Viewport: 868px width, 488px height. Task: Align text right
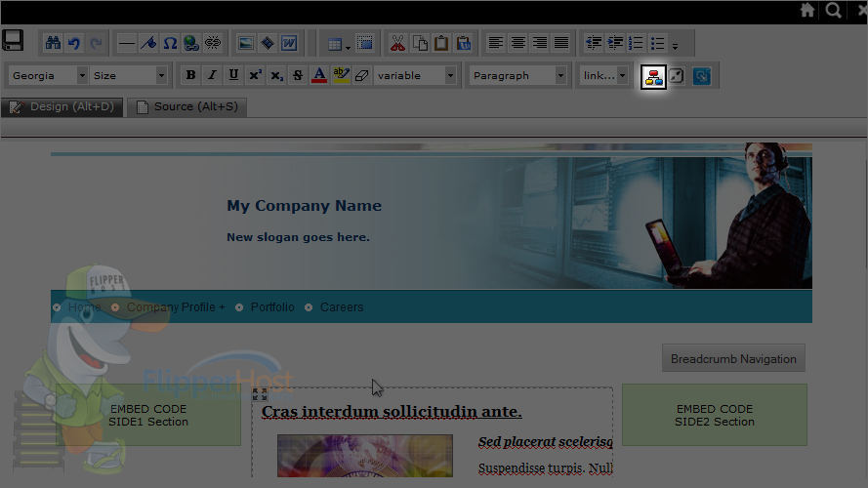pos(539,43)
